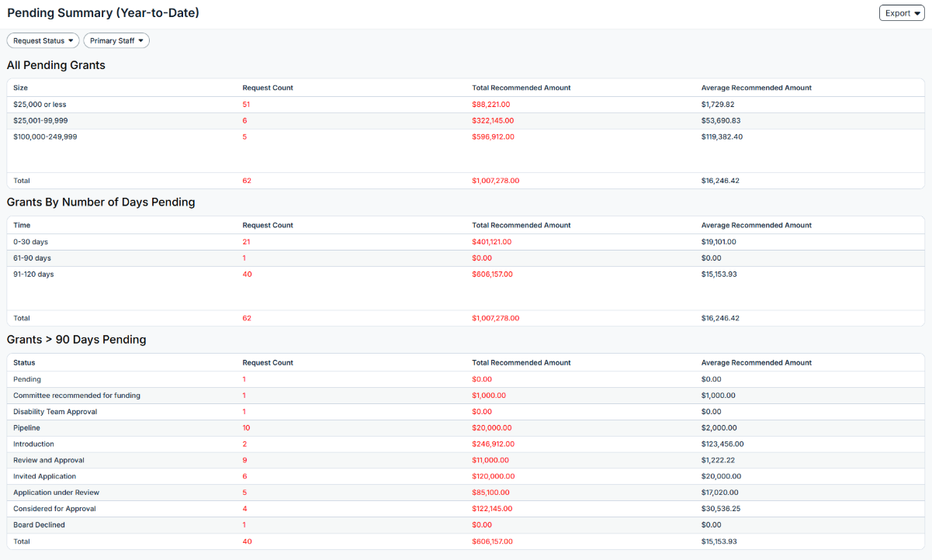
Task: Click the $120,000.00 total amount
Action: coord(493,477)
